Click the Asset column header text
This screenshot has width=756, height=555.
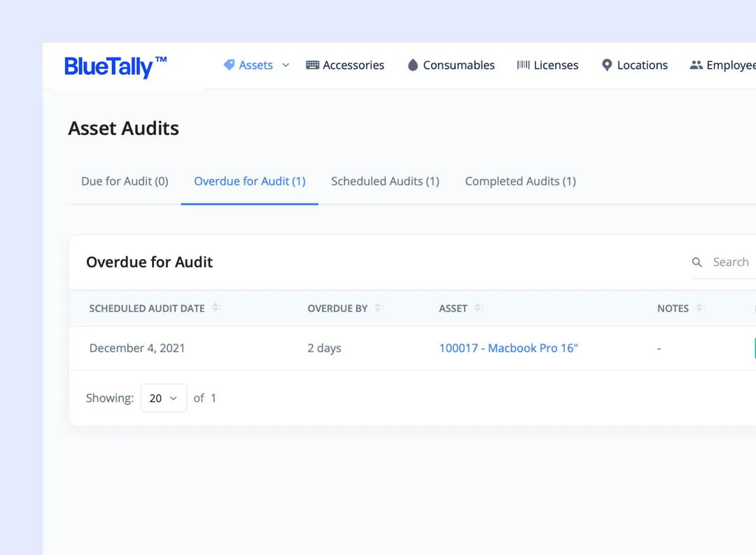coord(453,309)
